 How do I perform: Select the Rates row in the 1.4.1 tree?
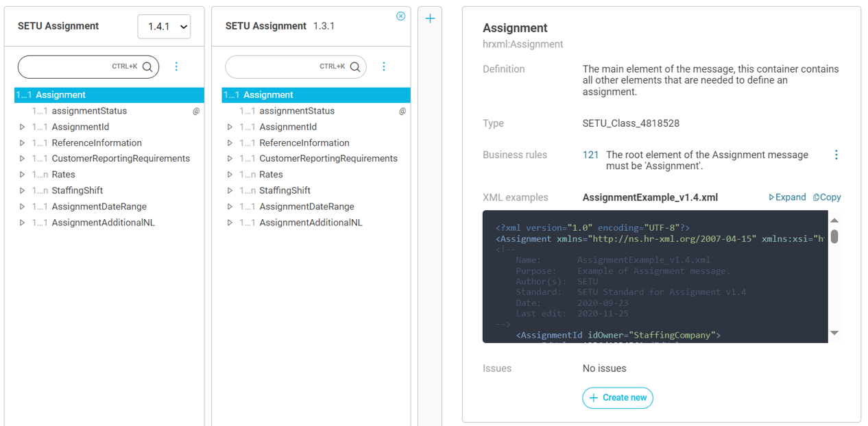(109, 175)
